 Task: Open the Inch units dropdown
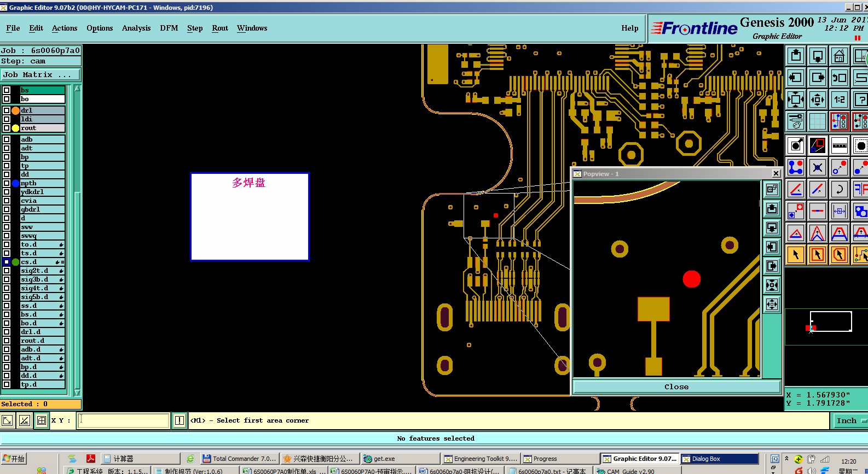(850, 420)
